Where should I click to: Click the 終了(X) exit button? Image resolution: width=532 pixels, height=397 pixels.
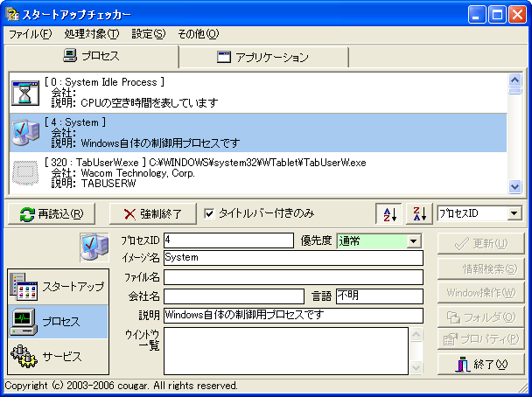(x=480, y=365)
